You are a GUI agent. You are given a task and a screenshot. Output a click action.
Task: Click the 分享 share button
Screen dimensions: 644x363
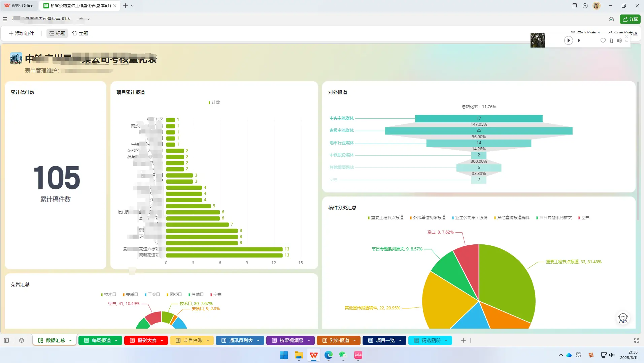630,19
